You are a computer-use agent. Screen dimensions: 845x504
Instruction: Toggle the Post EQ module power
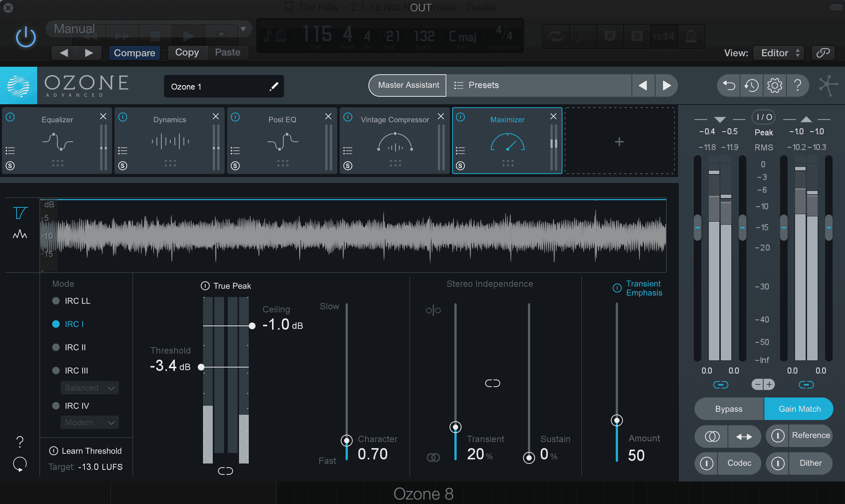pos(235,117)
